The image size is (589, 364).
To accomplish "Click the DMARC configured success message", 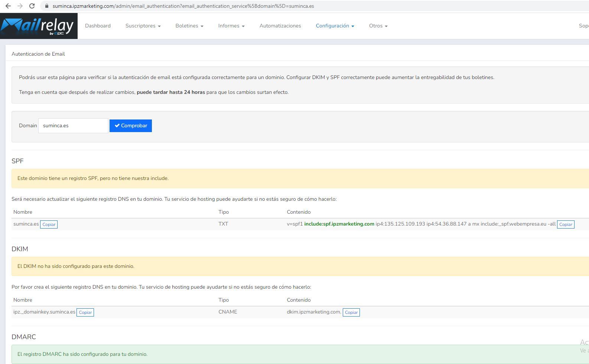I will tap(300, 354).
